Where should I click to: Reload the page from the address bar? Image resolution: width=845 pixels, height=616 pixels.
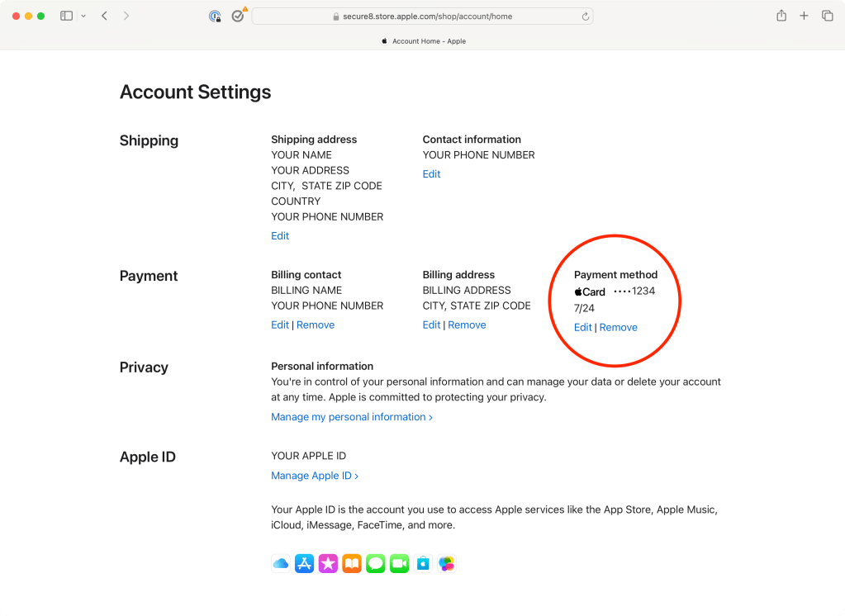click(x=586, y=17)
